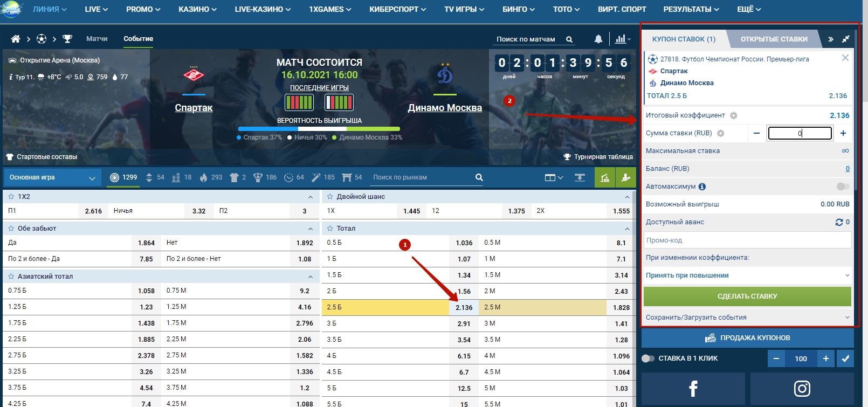Open the КАЗИНО menu
The image size is (868, 407).
click(x=197, y=9)
